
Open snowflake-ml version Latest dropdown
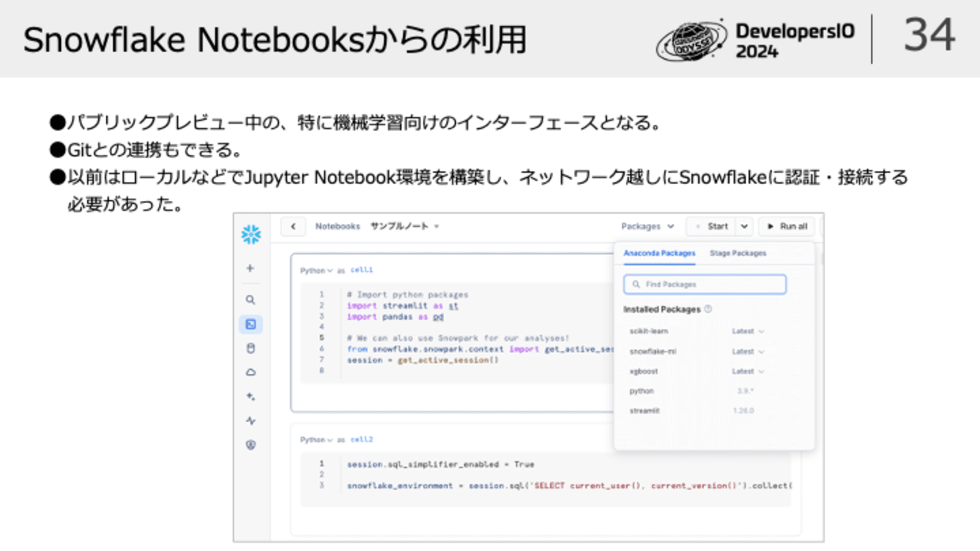748,352
